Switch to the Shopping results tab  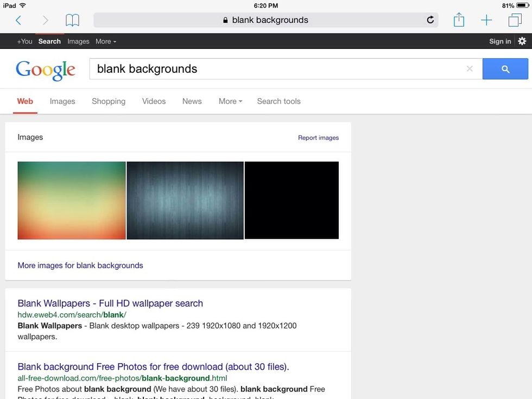coord(109,101)
